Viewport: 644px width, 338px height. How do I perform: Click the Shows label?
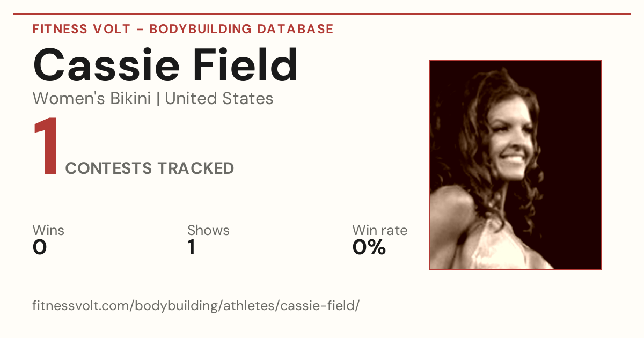[x=208, y=231]
